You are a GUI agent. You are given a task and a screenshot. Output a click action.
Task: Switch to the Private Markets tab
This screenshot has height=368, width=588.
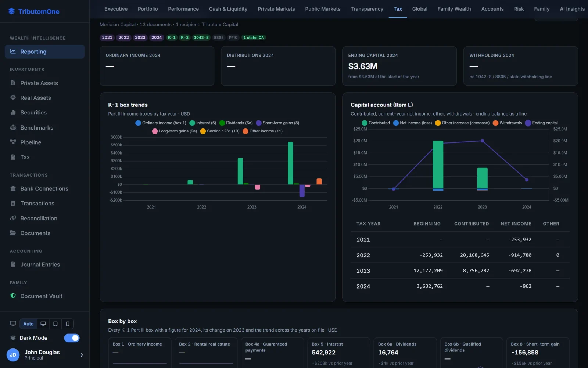(276, 9)
